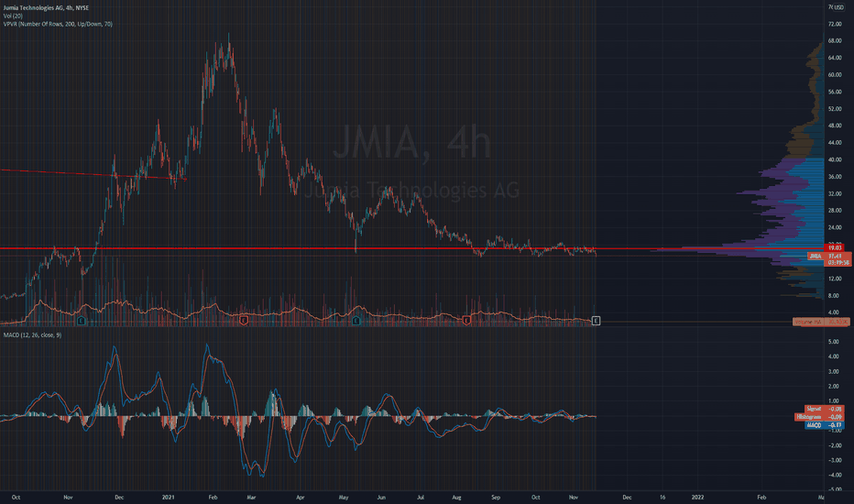This screenshot has height=504, width=854.
Task: Click the 32.00 price scale value
Action: click(x=835, y=194)
